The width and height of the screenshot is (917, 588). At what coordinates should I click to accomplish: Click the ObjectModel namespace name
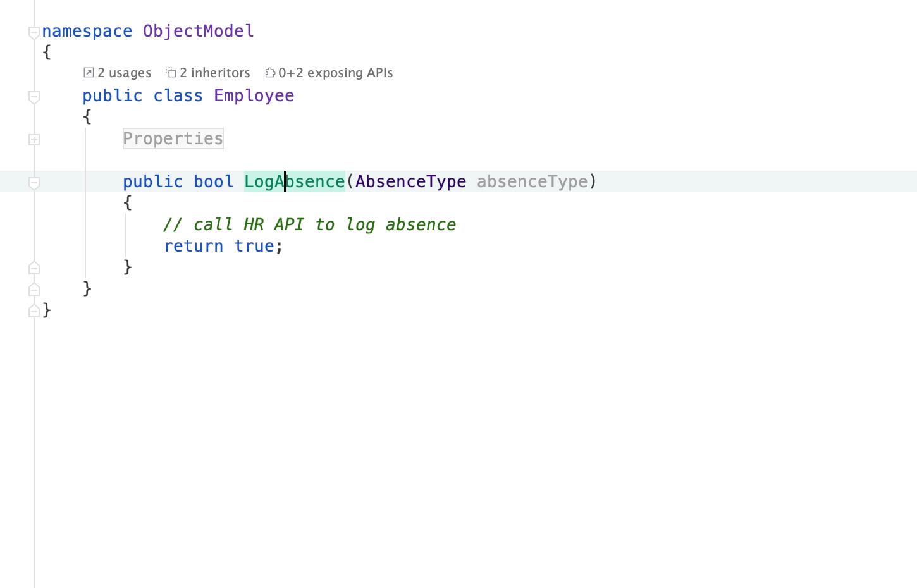199,31
